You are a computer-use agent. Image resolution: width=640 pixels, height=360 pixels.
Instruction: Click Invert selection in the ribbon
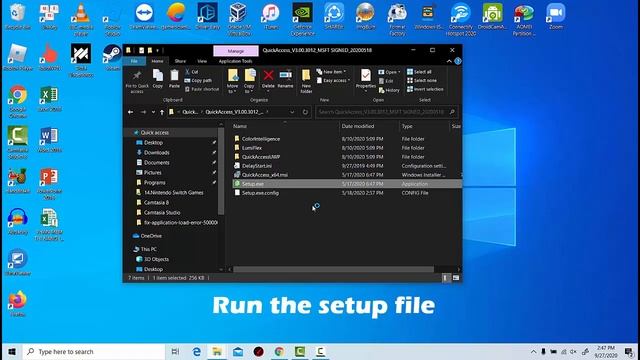click(425, 89)
